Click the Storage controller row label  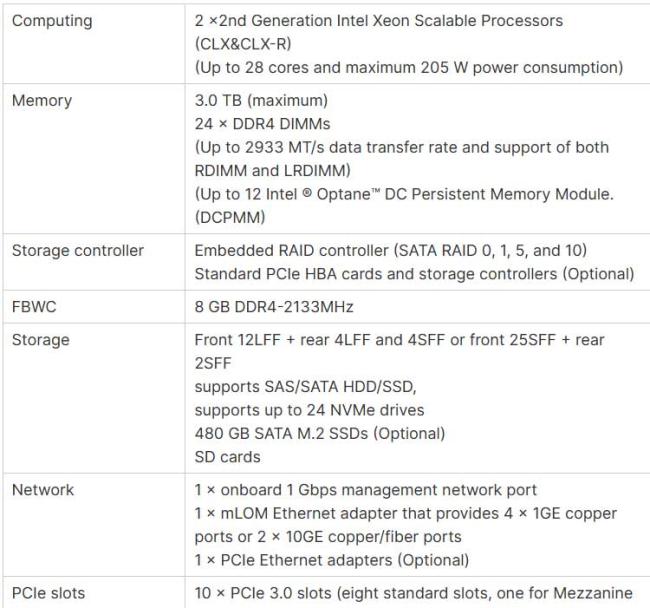[x=77, y=250]
